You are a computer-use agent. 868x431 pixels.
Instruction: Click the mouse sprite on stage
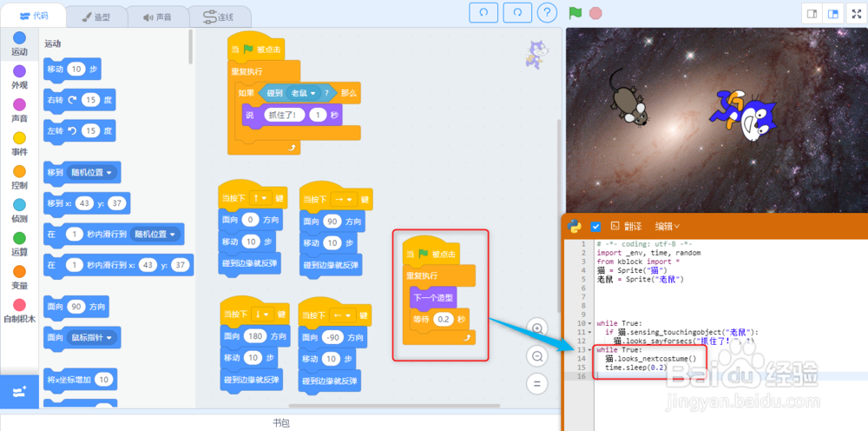click(x=628, y=98)
